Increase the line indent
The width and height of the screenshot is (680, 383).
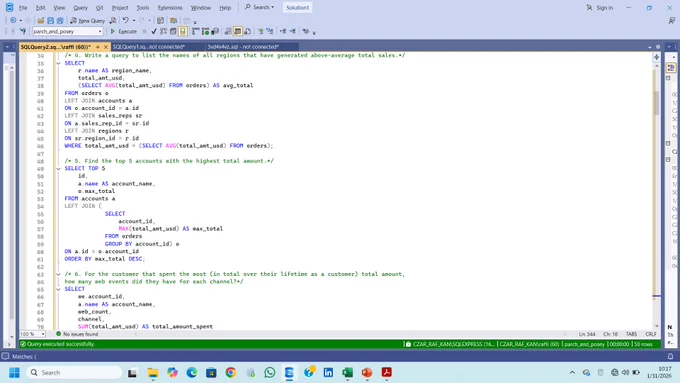point(293,31)
